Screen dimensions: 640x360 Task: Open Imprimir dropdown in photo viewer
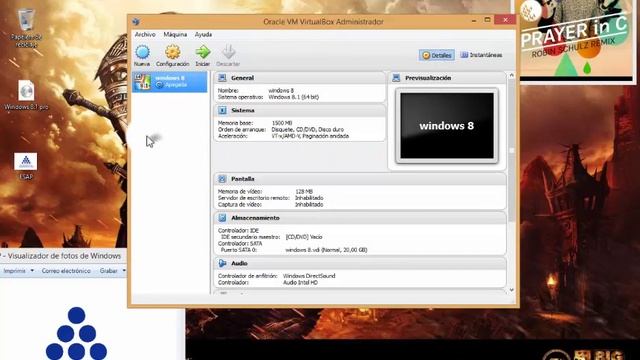[18, 271]
